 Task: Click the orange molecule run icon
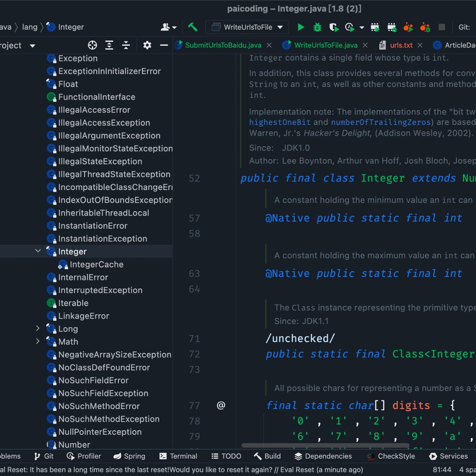(408, 27)
